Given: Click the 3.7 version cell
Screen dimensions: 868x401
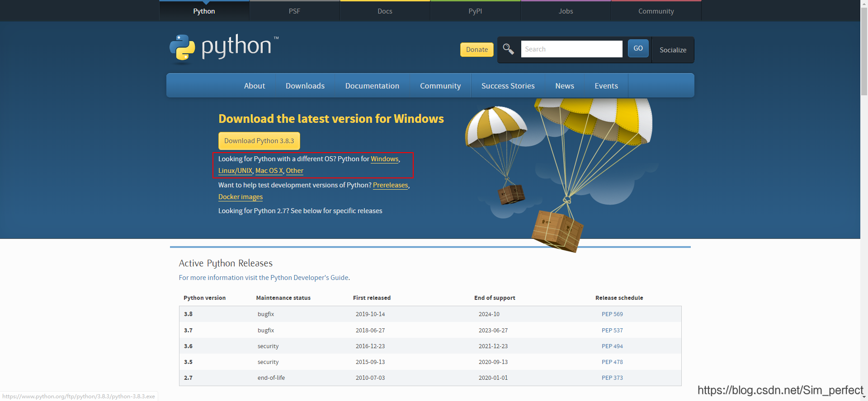Looking at the screenshot, I should pyautogui.click(x=189, y=331).
